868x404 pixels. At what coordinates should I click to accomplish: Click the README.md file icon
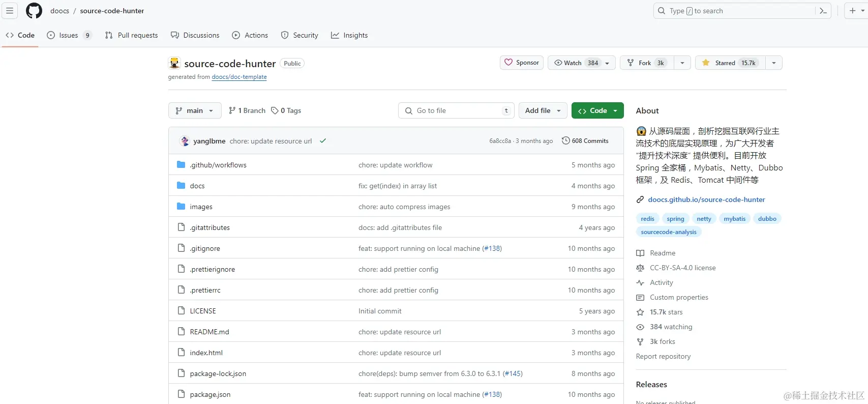tap(181, 332)
